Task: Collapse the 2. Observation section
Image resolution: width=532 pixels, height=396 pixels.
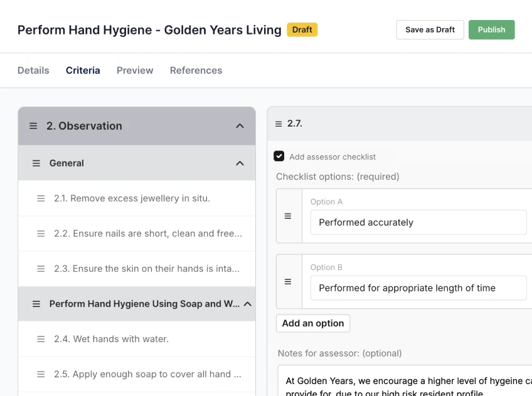Action: pyautogui.click(x=240, y=125)
